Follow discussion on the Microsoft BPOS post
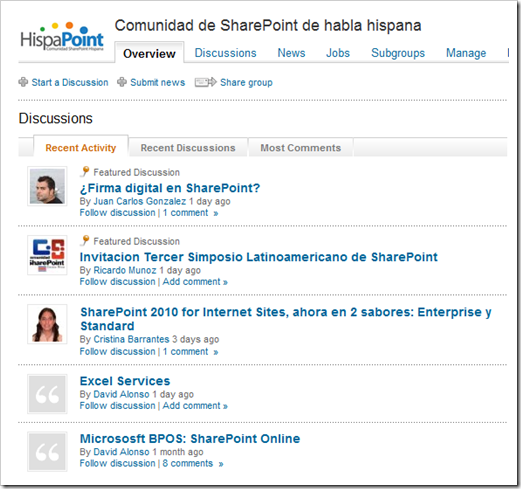This screenshot has height=489, width=521. (117, 463)
